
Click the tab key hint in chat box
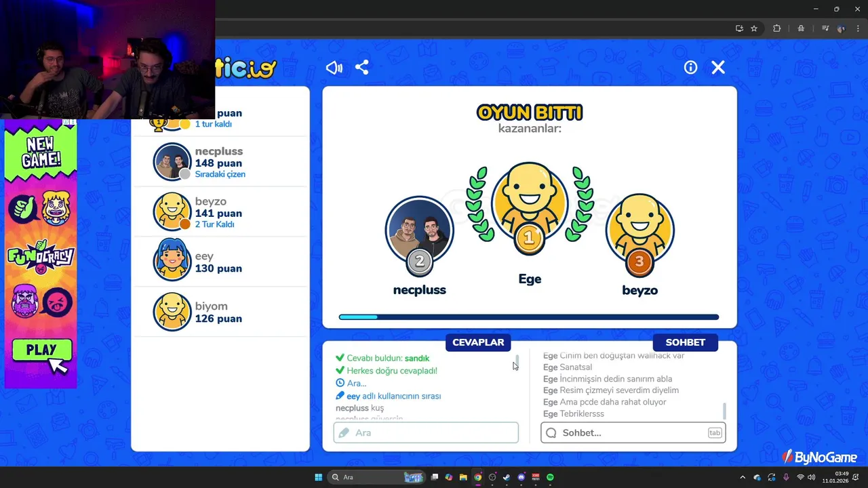[x=715, y=432]
